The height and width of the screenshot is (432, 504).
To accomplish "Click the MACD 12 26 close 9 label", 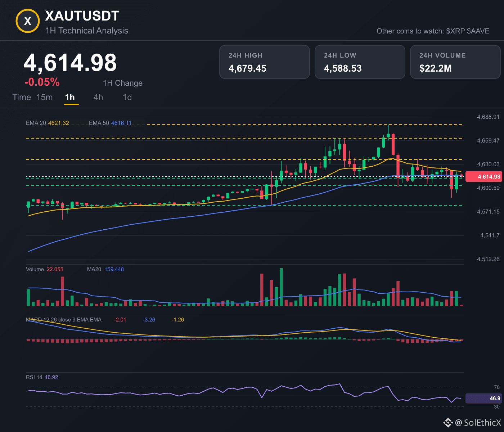I will (64, 320).
